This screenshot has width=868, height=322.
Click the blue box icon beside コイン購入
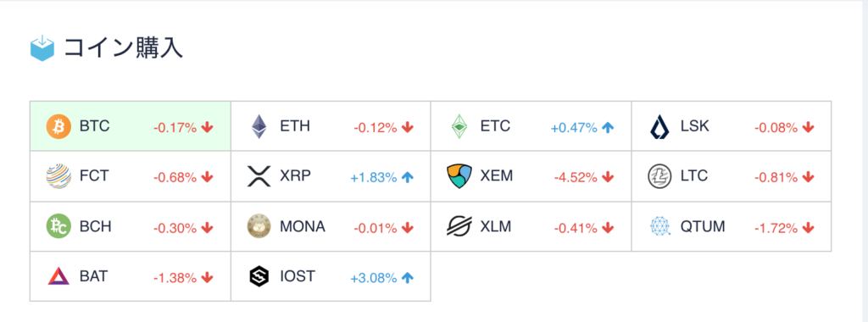42,48
